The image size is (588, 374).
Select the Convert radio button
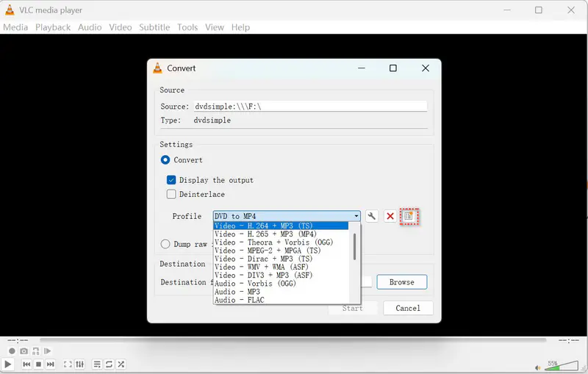pos(165,160)
